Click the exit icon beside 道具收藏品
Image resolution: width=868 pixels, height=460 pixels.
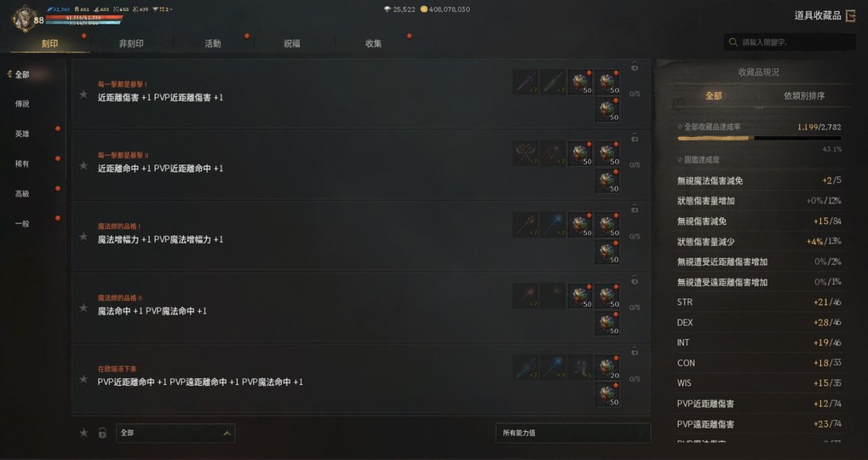click(x=851, y=15)
